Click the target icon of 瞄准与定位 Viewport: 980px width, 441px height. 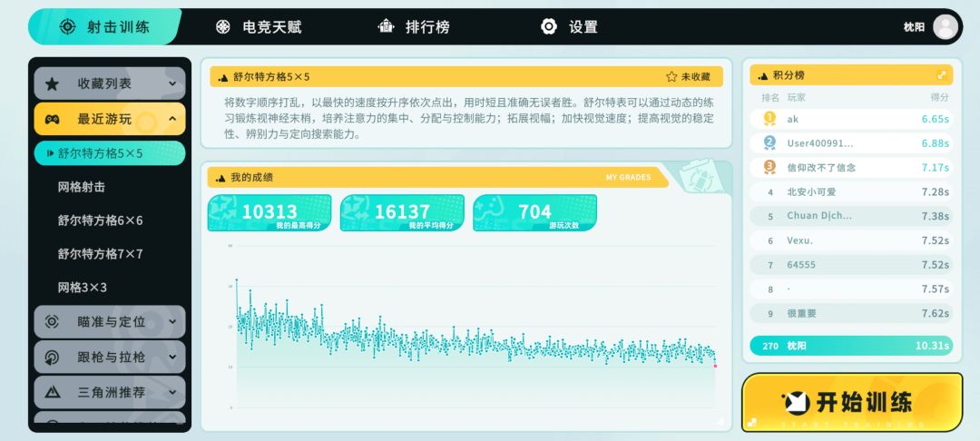(52, 322)
